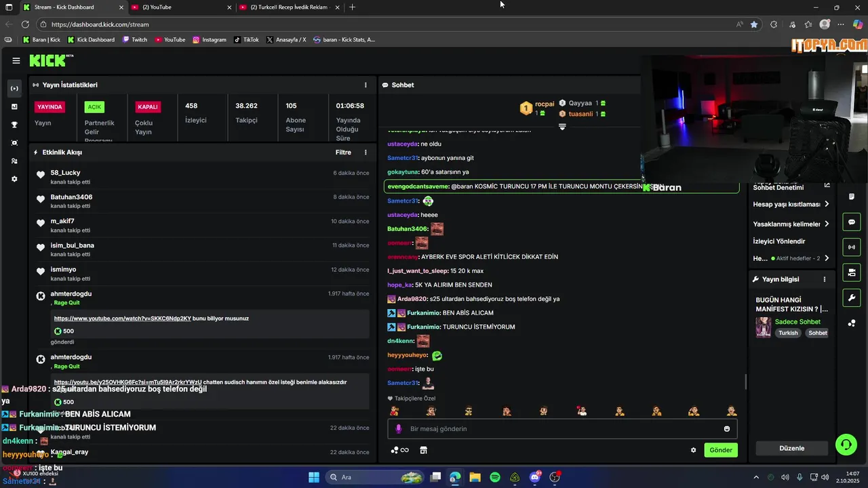Open the Twitch bookmark

(x=135, y=40)
